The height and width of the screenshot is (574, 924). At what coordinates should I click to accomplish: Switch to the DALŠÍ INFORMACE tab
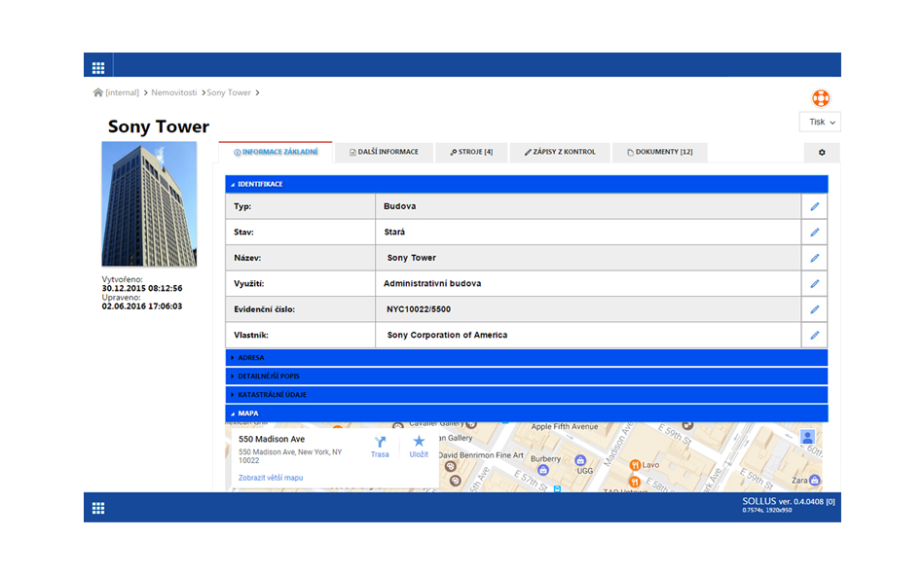(x=384, y=153)
